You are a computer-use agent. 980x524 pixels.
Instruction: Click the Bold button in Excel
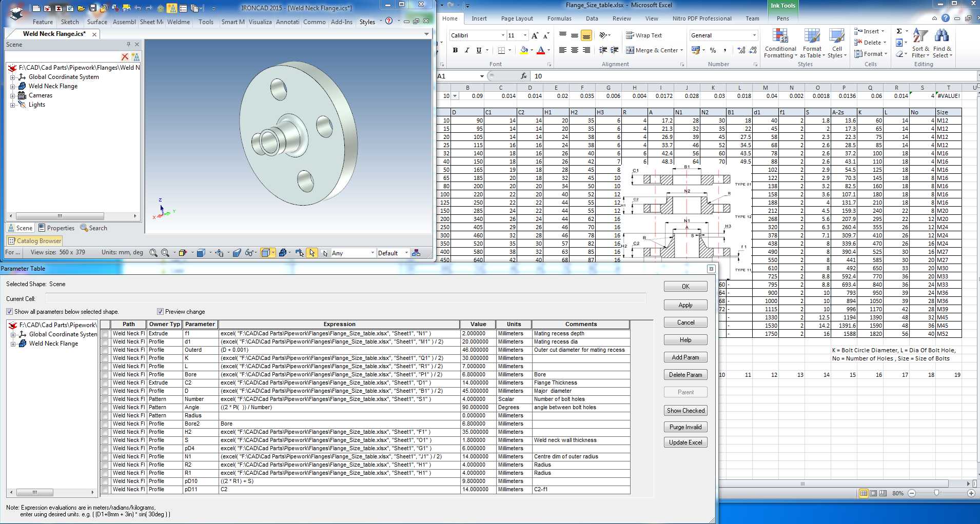(x=455, y=50)
